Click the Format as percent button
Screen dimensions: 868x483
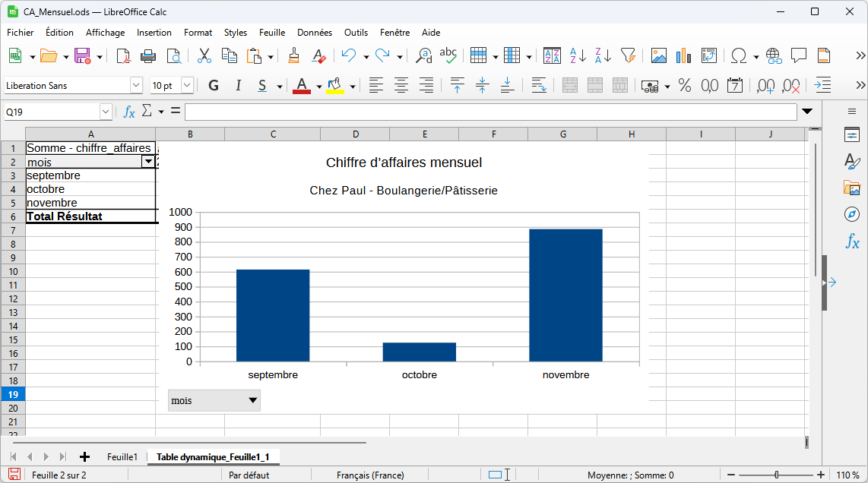point(685,86)
